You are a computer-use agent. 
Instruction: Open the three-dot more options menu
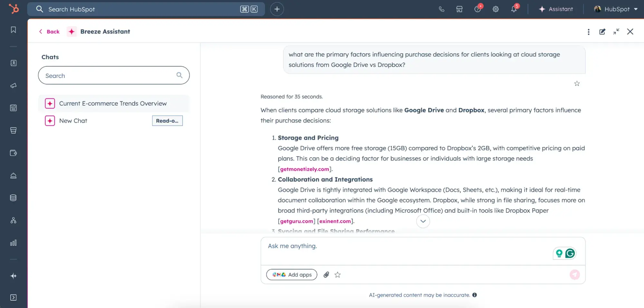pos(588,32)
